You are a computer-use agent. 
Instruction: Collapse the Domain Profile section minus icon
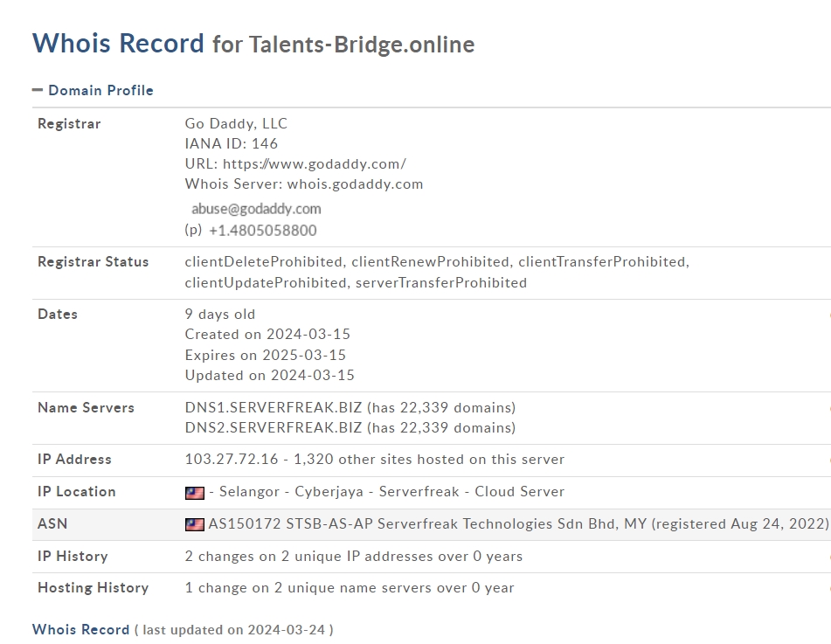[x=37, y=90]
